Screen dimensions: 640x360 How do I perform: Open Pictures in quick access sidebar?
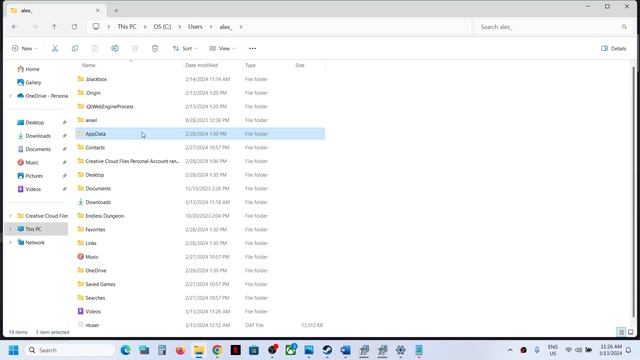pos(34,176)
